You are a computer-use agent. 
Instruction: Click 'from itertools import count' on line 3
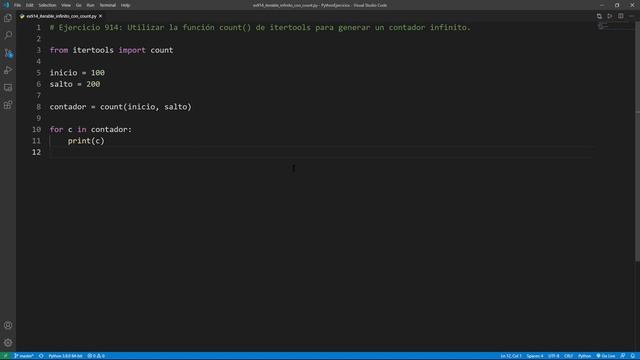tap(111, 50)
